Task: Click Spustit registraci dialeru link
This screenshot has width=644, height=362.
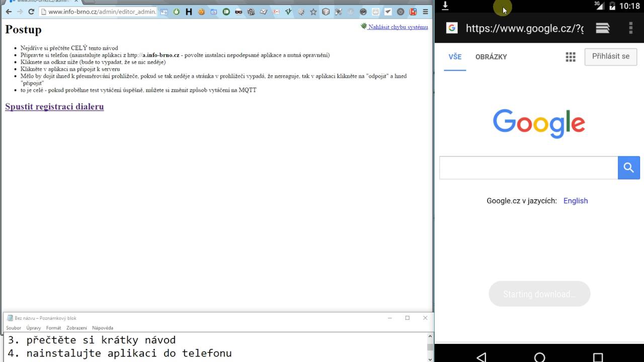Action: coord(54,107)
